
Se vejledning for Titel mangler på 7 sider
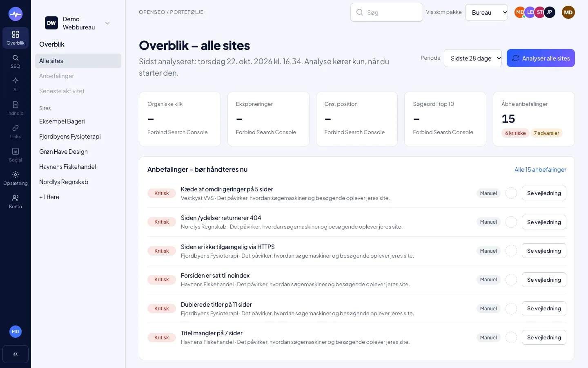pyautogui.click(x=544, y=337)
